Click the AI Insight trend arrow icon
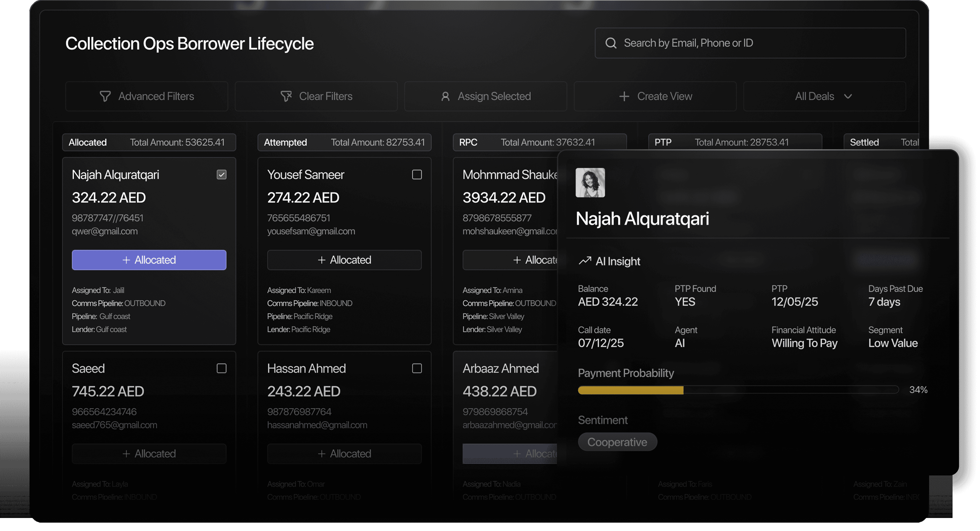 point(585,261)
